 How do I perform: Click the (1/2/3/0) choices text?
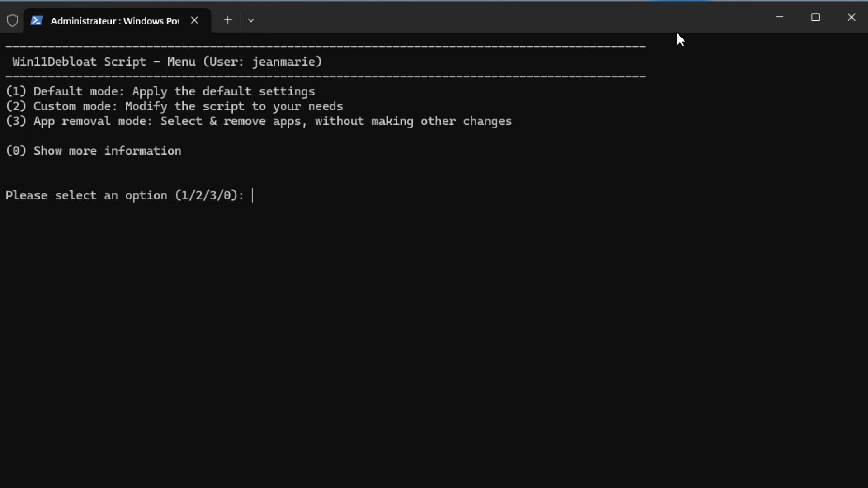tap(206, 195)
